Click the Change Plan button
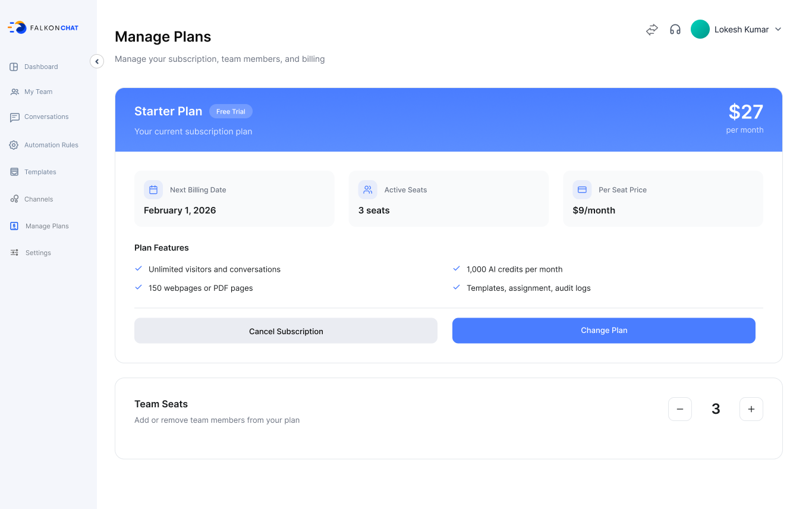The image size is (812, 509). point(604,331)
